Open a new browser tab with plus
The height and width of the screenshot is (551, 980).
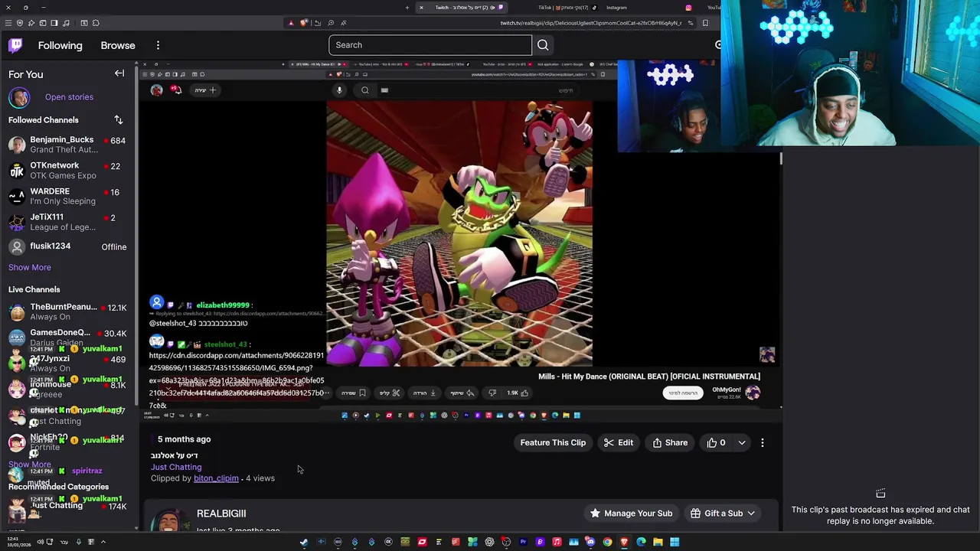coord(407,8)
